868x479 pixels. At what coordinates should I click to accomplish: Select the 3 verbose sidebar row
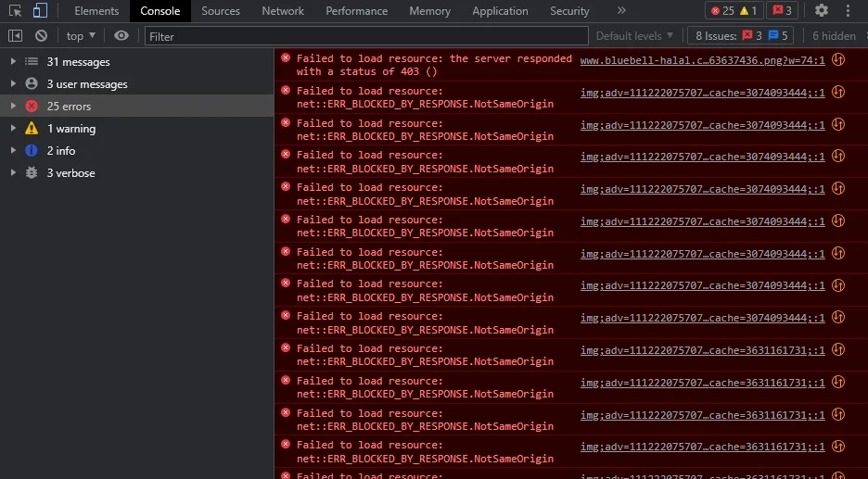(x=136, y=172)
